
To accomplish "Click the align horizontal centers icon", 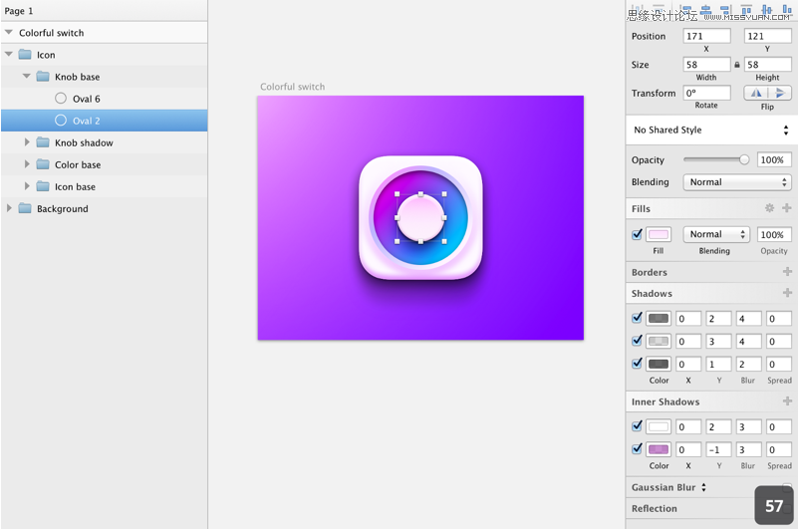I will click(706, 9).
